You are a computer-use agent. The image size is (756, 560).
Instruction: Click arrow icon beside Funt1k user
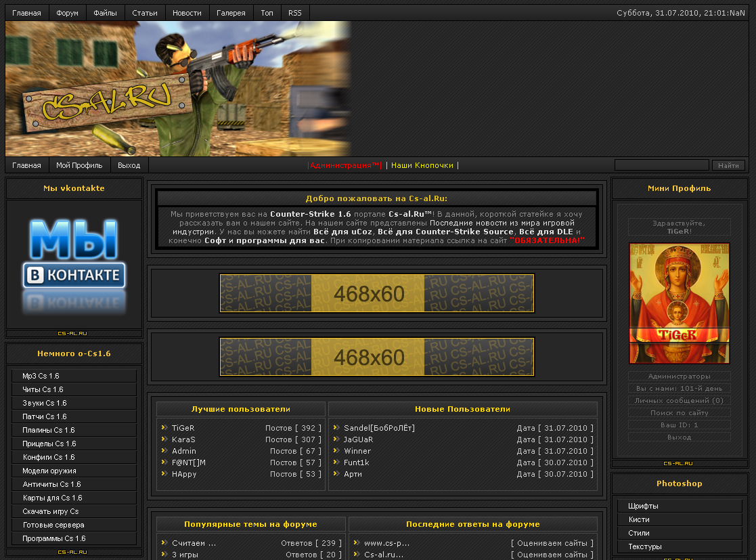[x=336, y=462]
